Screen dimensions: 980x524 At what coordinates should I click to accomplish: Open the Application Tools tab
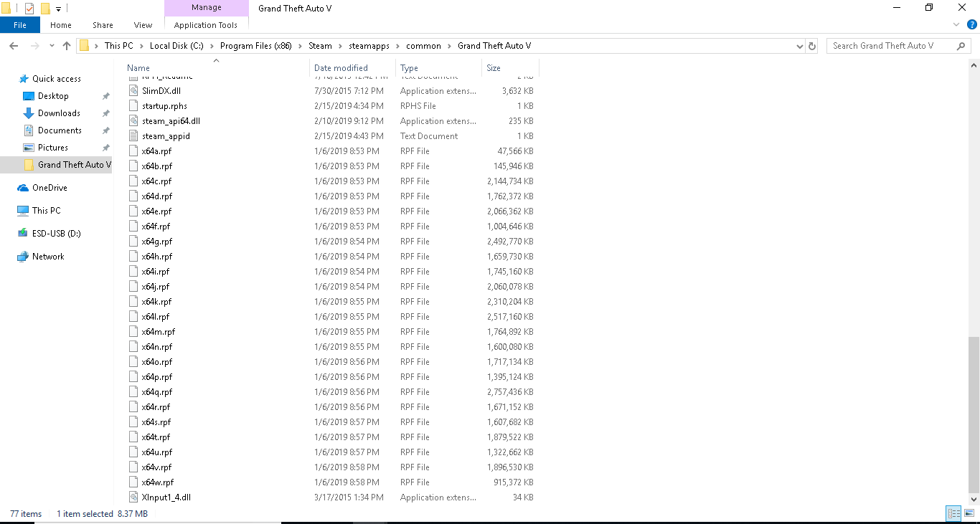coord(206,25)
